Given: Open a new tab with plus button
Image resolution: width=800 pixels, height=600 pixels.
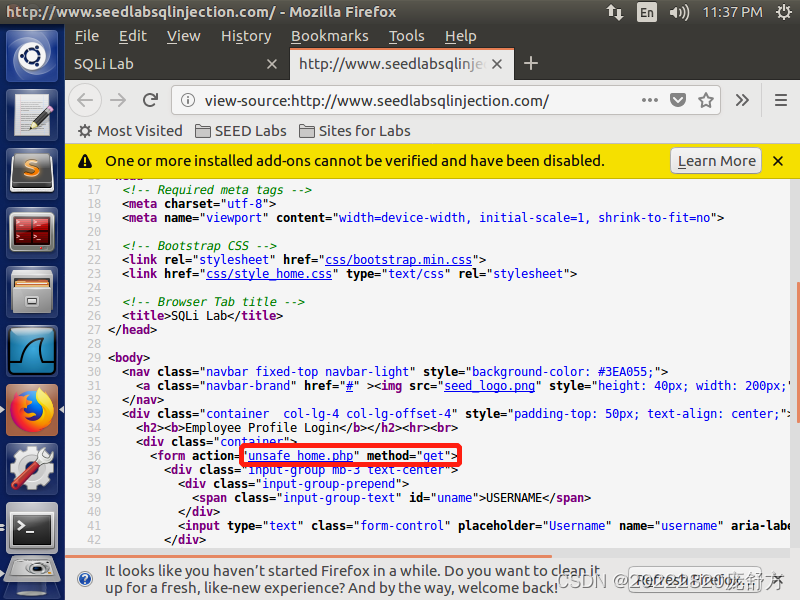Looking at the screenshot, I should click(531, 63).
